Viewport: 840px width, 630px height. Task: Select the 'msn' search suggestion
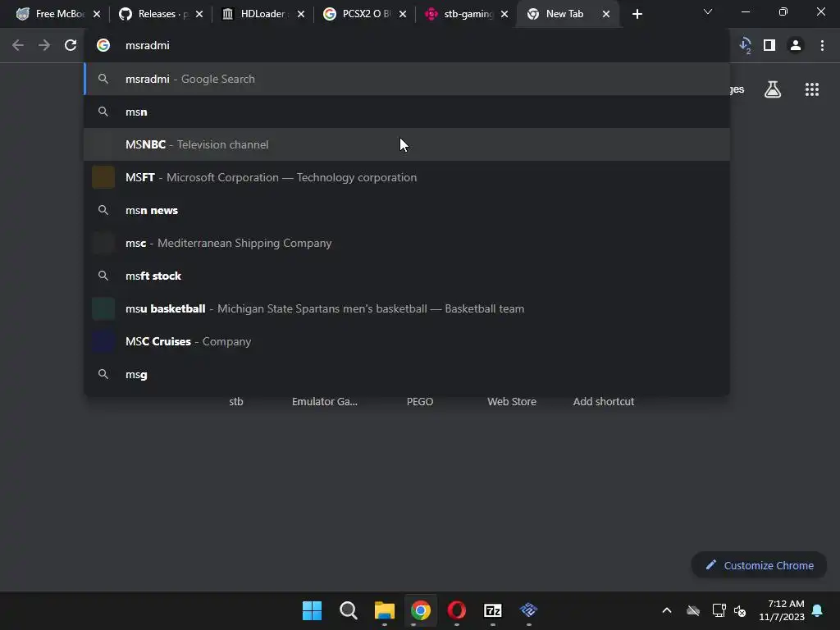point(407,112)
